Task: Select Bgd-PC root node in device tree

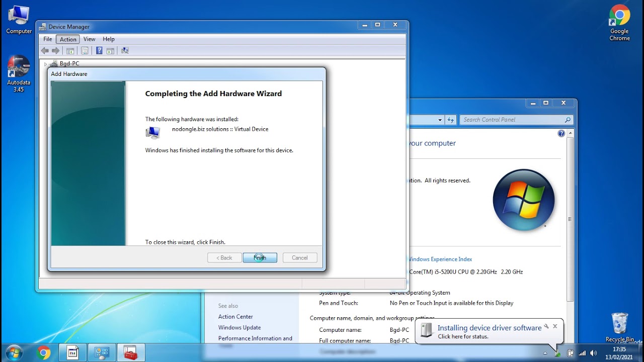Action: click(x=69, y=64)
